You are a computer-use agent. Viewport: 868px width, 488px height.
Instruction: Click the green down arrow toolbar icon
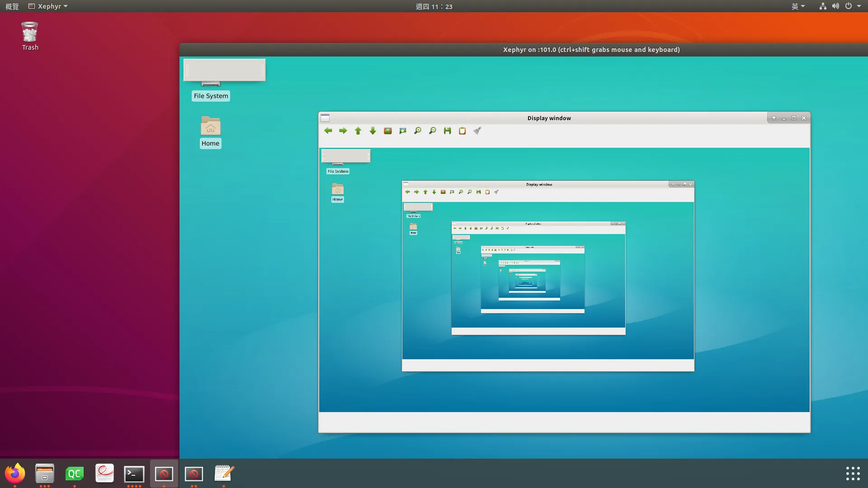tap(373, 131)
